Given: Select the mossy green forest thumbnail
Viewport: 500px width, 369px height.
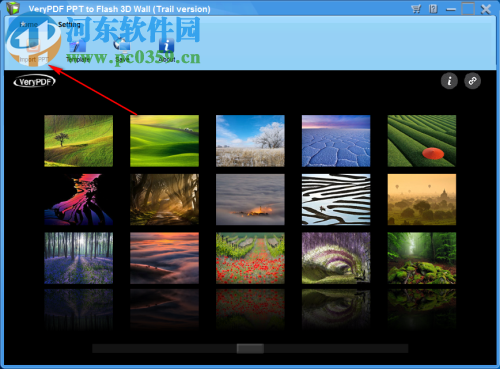Looking at the screenshot, I should (x=422, y=258).
